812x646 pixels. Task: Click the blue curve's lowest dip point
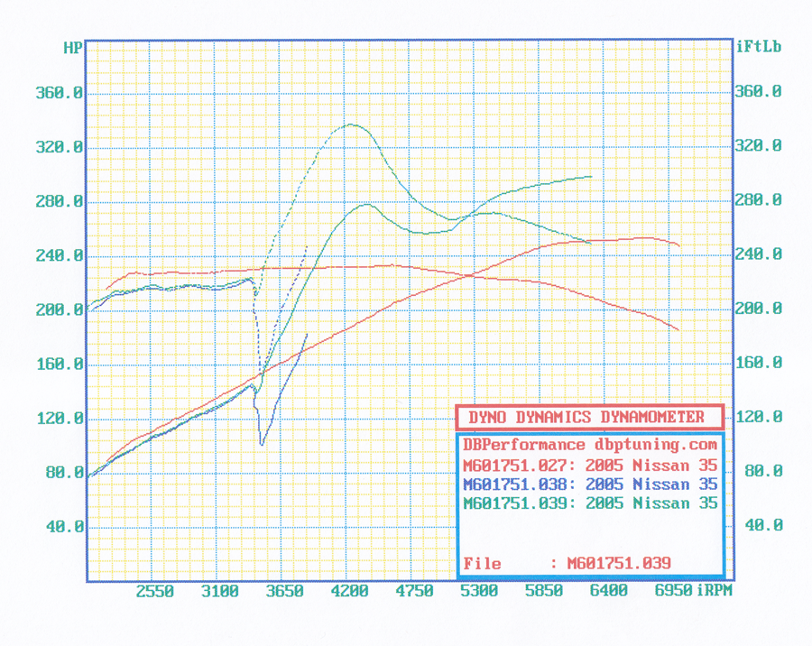pyautogui.click(x=262, y=444)
